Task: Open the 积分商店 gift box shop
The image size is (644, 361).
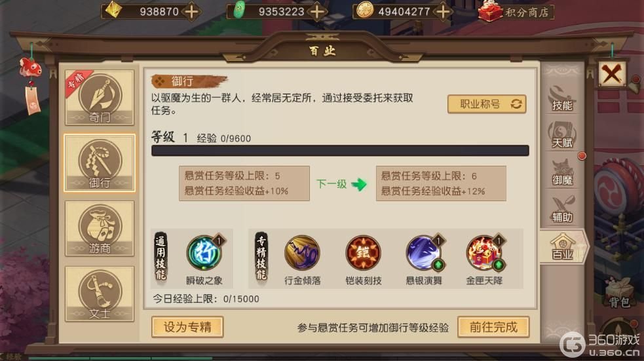Action: pos(516,12)
